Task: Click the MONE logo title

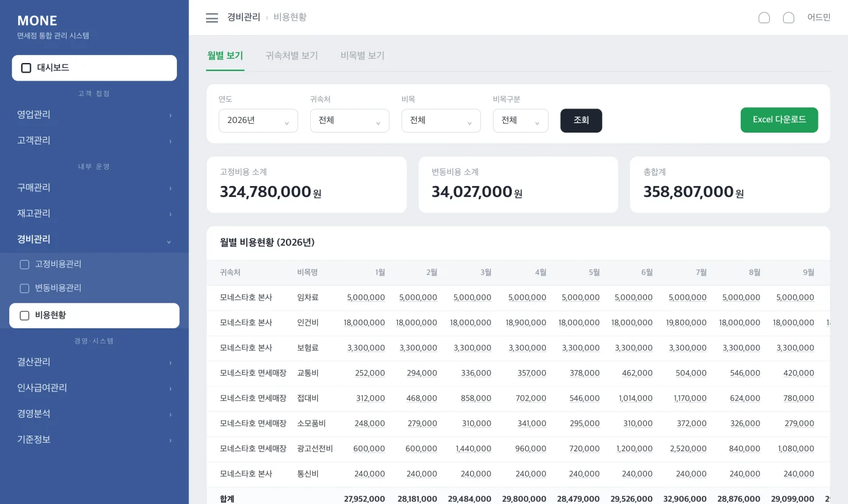Action: [37, 21]
